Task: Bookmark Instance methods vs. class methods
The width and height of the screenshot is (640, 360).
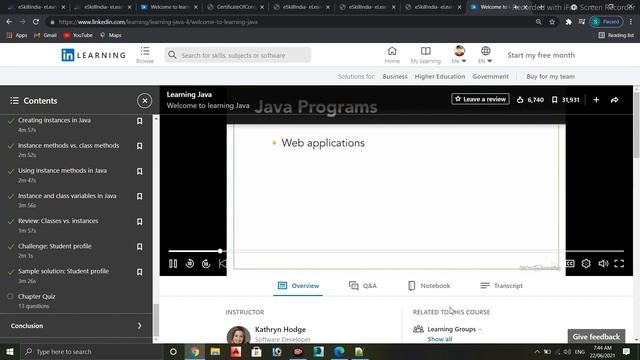Action: click(140, 146)
